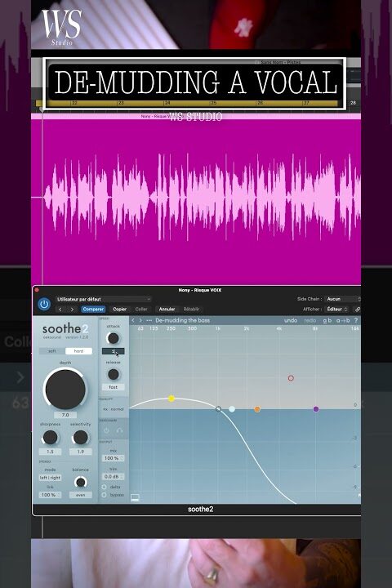Load previous soothe2 preset arrow
The image size is (392, 588).
(133, 320)
